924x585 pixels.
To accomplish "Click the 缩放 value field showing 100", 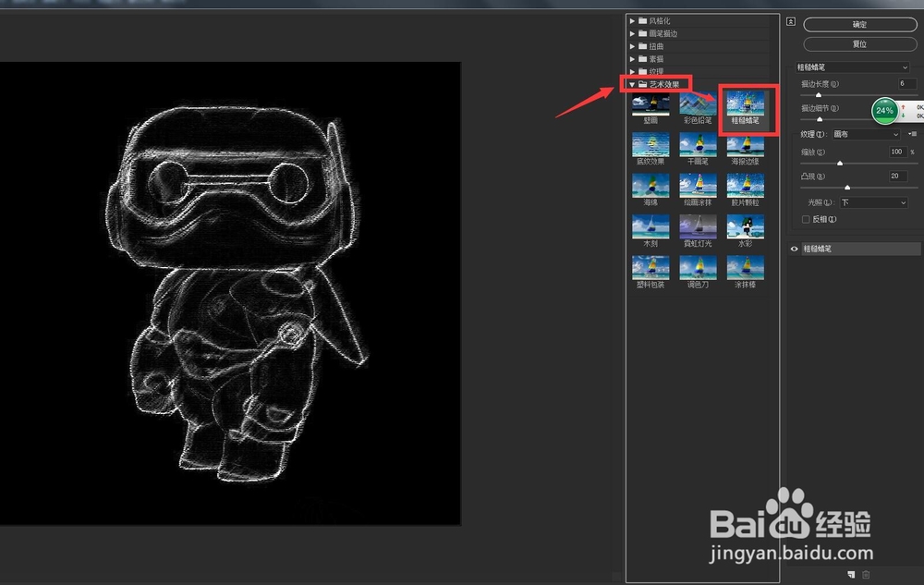I will [897, 152].
